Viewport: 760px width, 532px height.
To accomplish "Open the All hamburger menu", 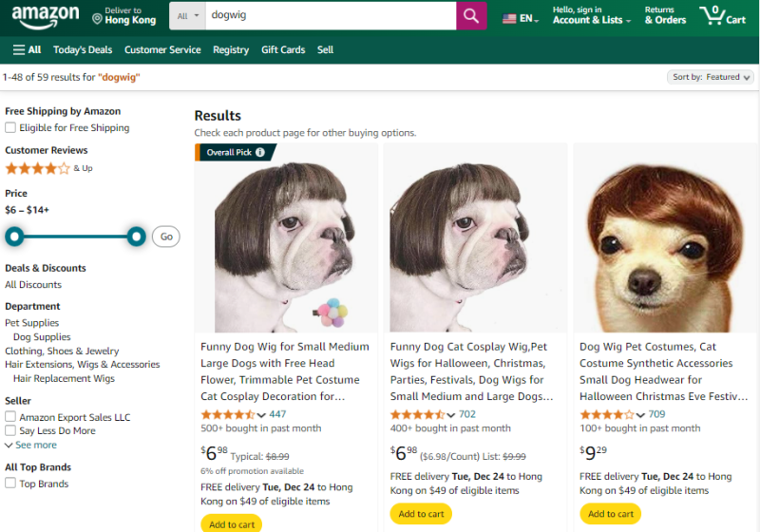I will (27, 49).
